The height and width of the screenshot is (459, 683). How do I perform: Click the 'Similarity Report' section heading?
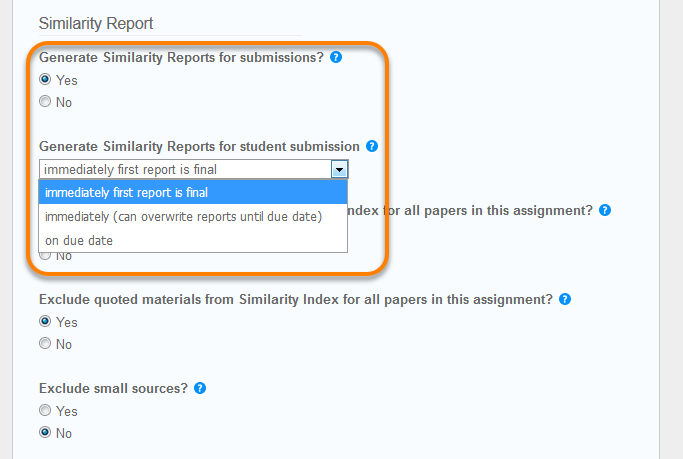tap(96, 23)
